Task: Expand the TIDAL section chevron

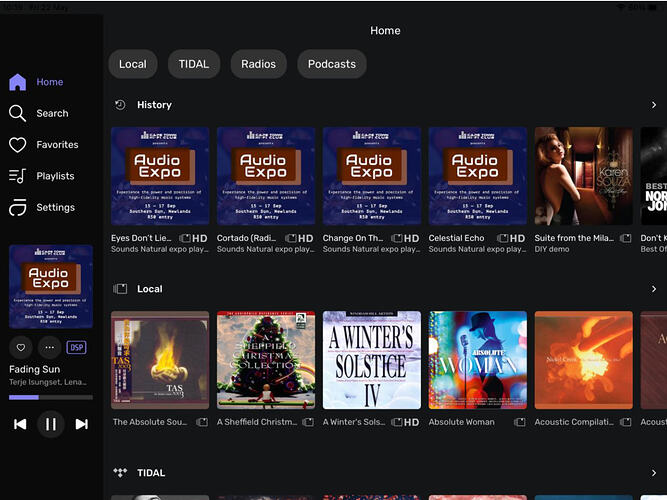Action: point(654,473)
